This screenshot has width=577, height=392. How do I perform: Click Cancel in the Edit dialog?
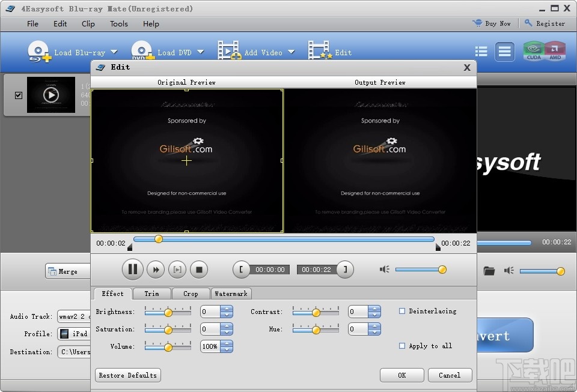[450, 375]
